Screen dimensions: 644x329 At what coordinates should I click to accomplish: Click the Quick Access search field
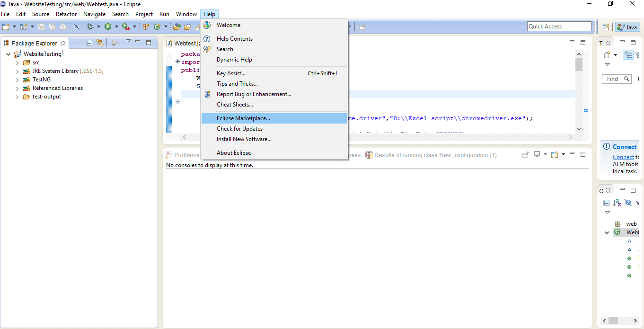[559, 27]
